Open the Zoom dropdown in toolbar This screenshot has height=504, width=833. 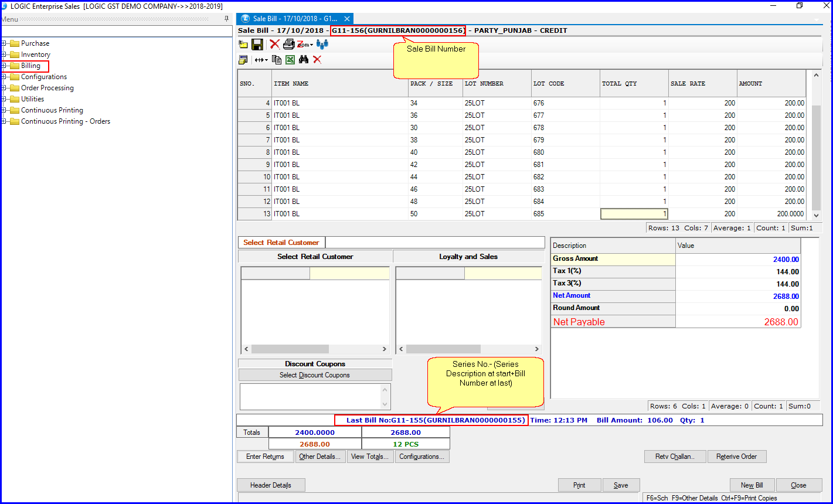pyautogui.click(x=304, y=45)
